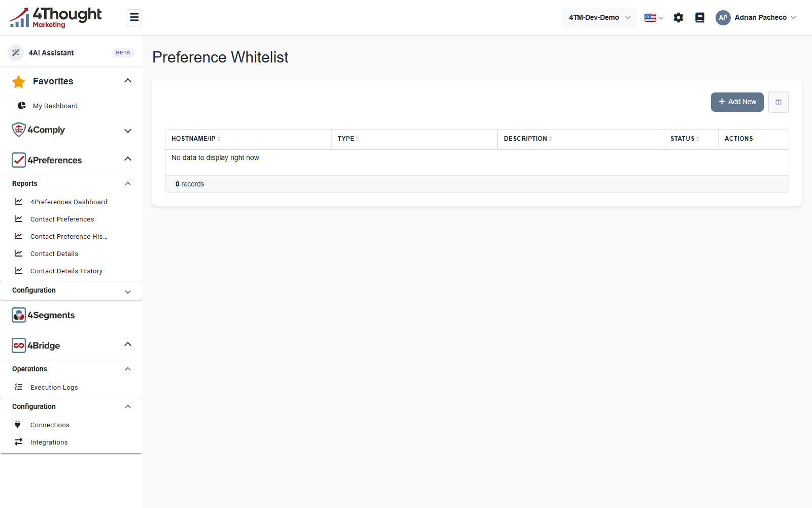Collapse the 4Bridge section
This screenshot has width=812, height=508.
pos(128,344)
